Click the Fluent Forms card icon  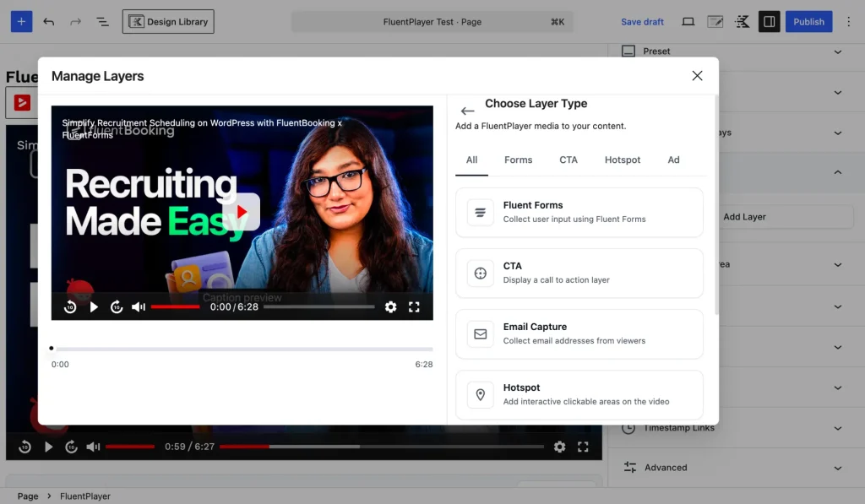(481, 212)
